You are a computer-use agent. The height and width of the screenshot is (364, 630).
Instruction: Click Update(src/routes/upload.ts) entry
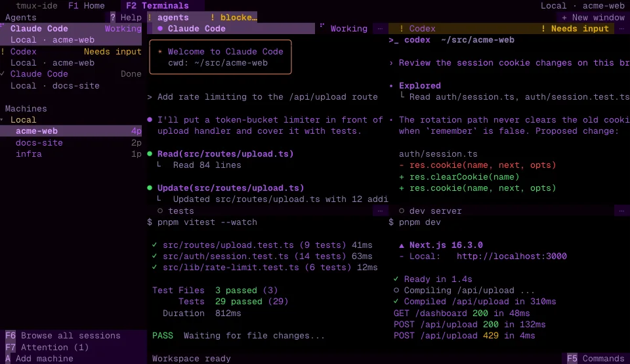[x=230, y=188]
